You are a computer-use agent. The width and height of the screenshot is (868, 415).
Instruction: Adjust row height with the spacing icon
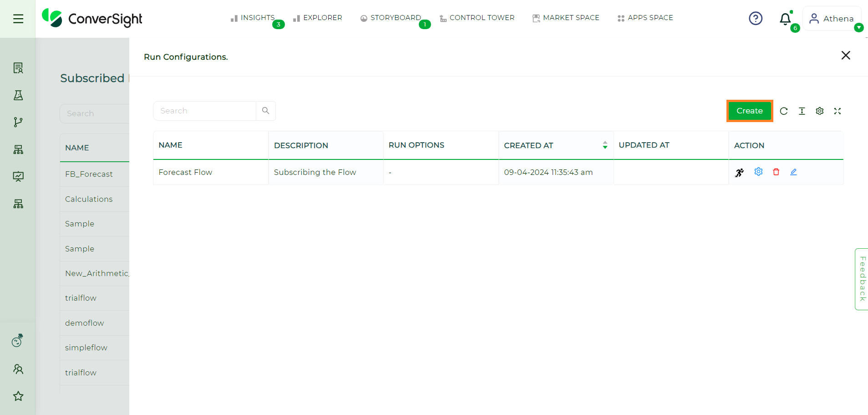pyautogui.click(x=802, y=111)
